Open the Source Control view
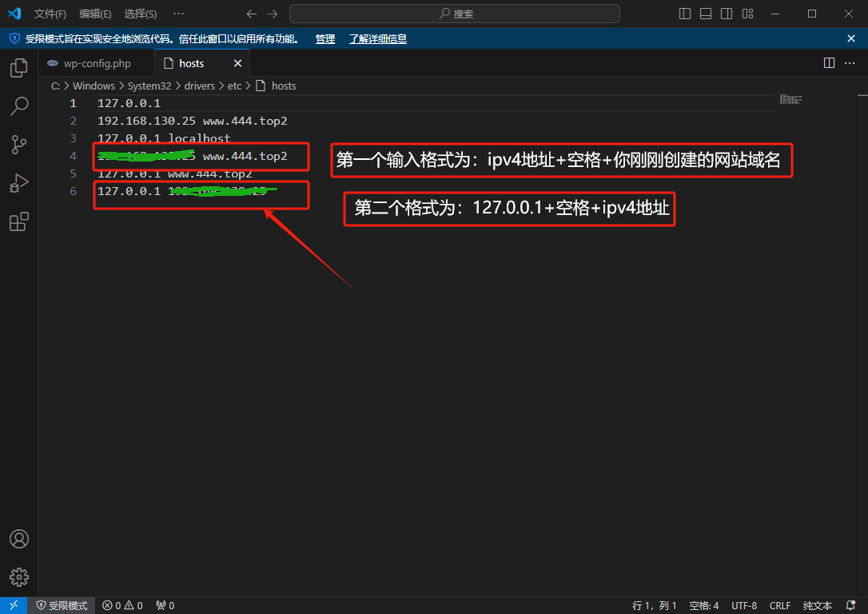Image resolution: width=868 pixels, height=614 pixels. click(x=19, y=145)
